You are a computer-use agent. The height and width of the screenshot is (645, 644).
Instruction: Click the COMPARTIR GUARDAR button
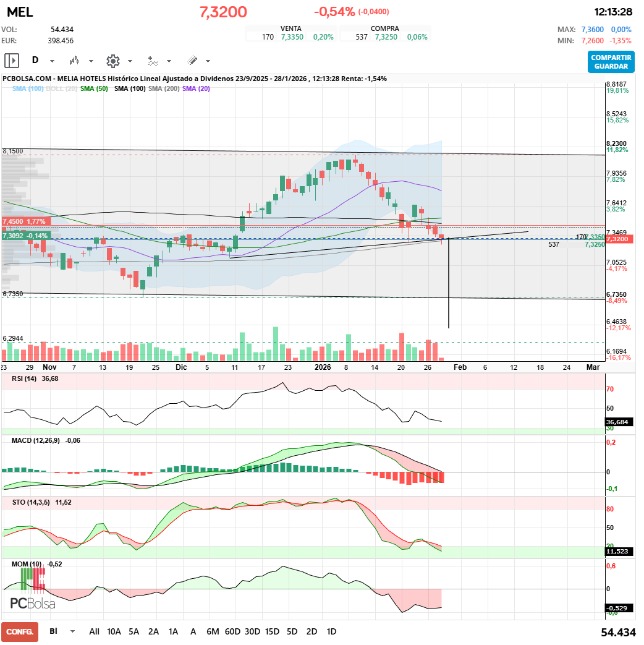pos(611,62)
